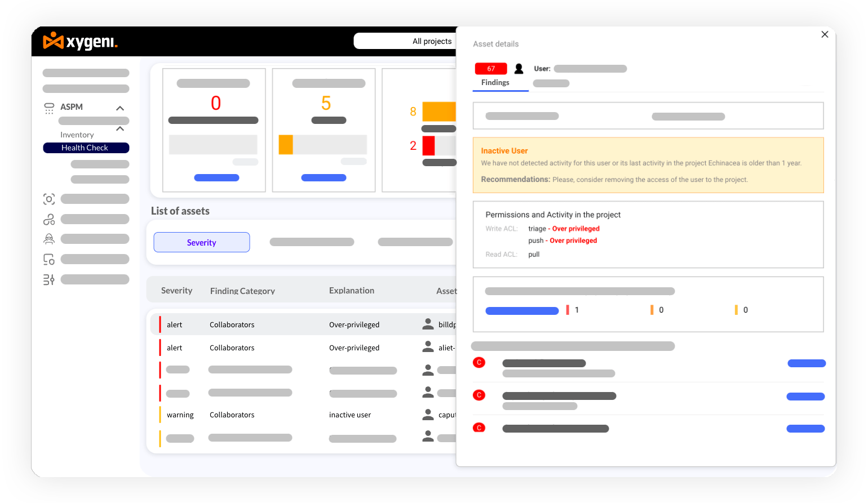
Task: Click the user avatar icon in Asset details
Action: [x=519, y=69]
